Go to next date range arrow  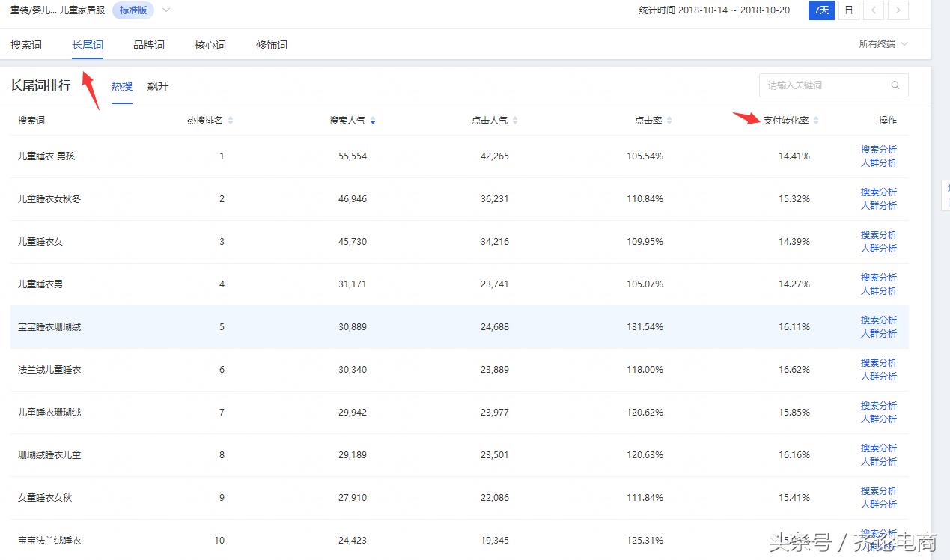click(898, 10)
